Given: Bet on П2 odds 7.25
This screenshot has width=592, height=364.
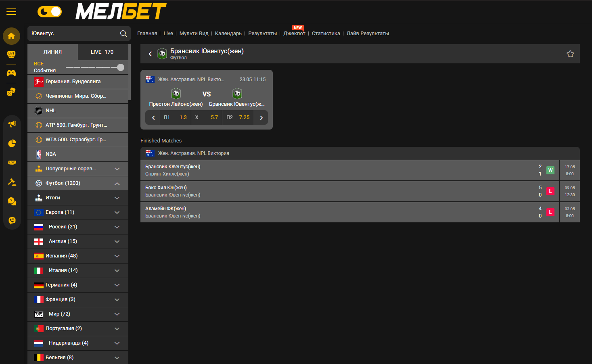Looking at the screenshot, I should click(x=238, y=117).
